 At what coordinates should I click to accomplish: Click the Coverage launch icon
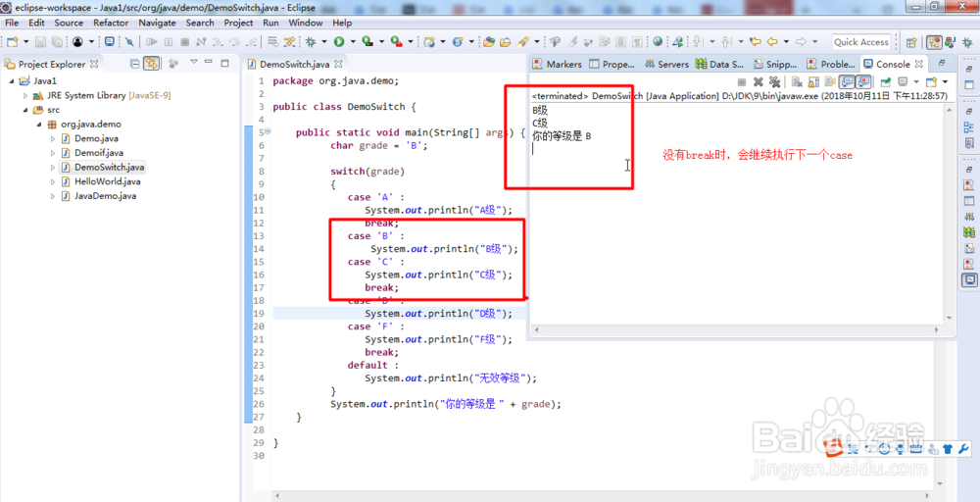367,42
